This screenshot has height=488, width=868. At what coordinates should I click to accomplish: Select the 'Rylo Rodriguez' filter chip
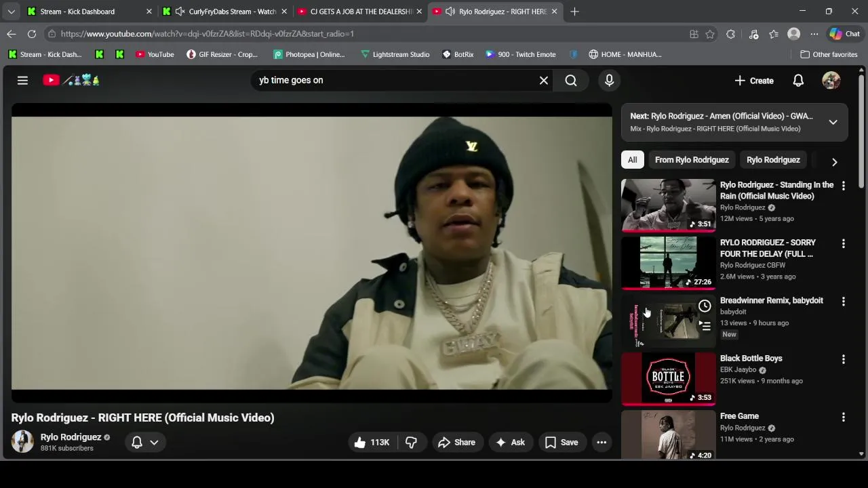click(x=773, y=160)
